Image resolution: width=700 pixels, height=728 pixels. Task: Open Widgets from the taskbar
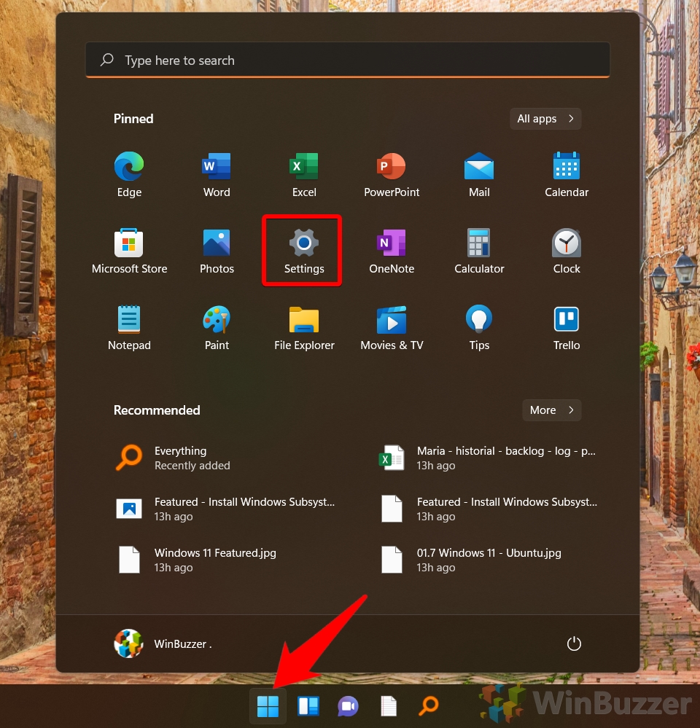(308, 705)
